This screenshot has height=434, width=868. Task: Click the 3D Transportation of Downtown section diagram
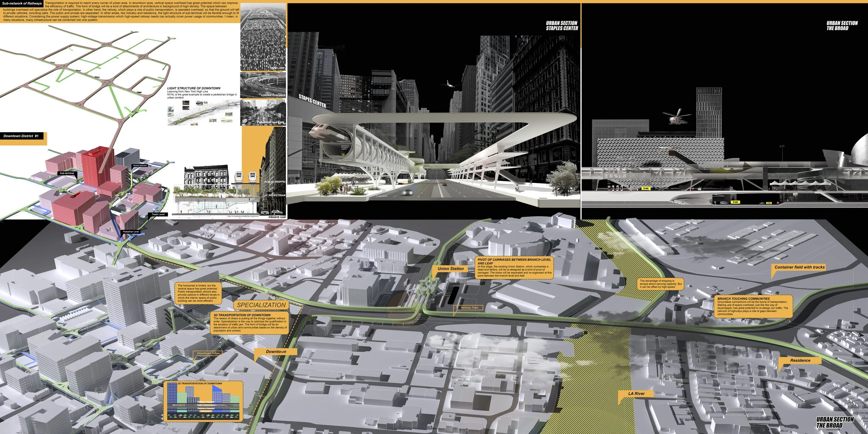pos(203,402)
